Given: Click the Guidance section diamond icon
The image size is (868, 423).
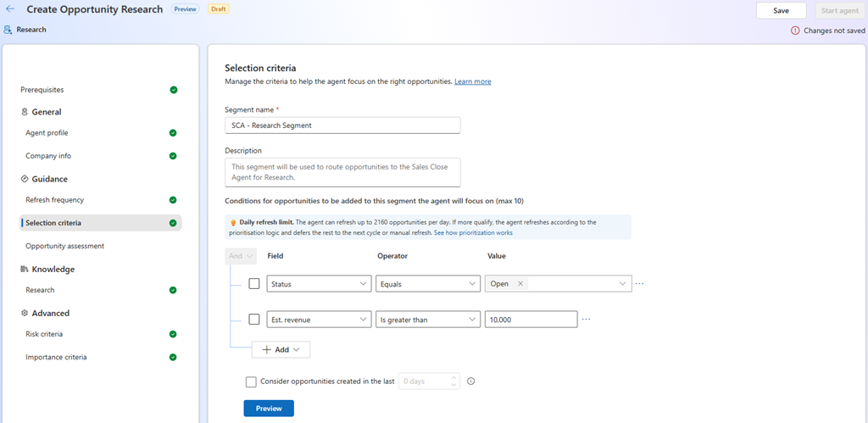Looking at the screenshot, I should click(24, 179).
